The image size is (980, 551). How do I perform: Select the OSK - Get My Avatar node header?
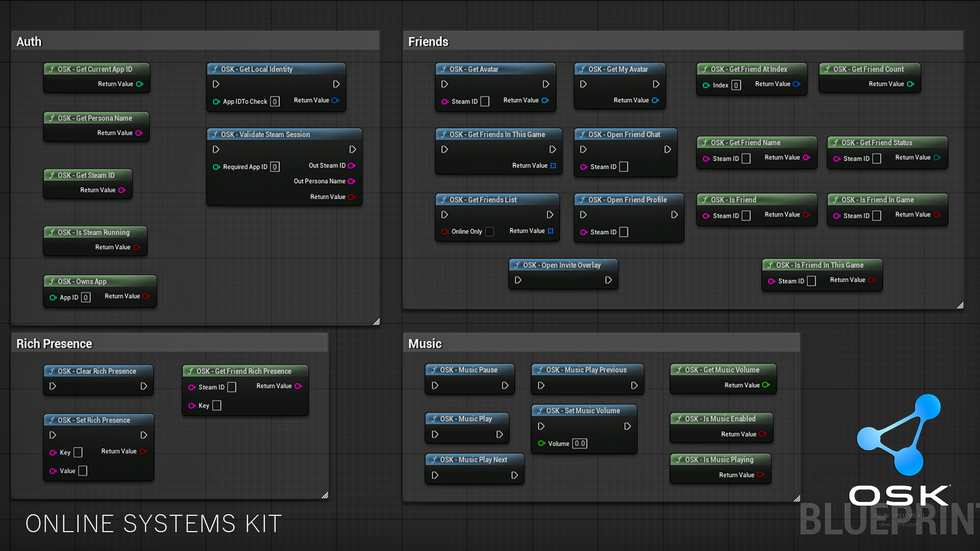618,69
